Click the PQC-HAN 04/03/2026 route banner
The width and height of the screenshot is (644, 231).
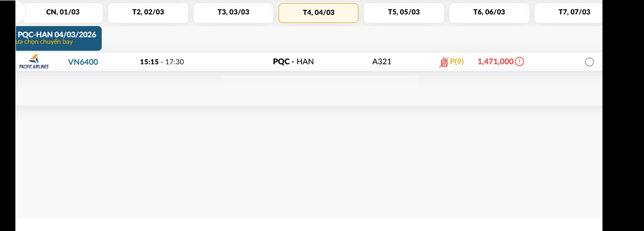(x=58, y=38)
